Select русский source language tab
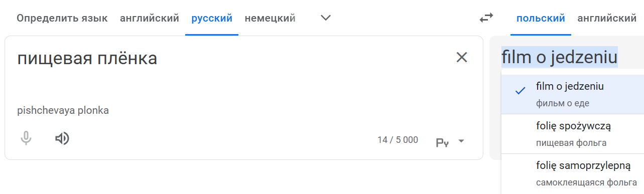The height and width of the screenshot is (194, 644). pyautogui.click(x=212, y=19)
